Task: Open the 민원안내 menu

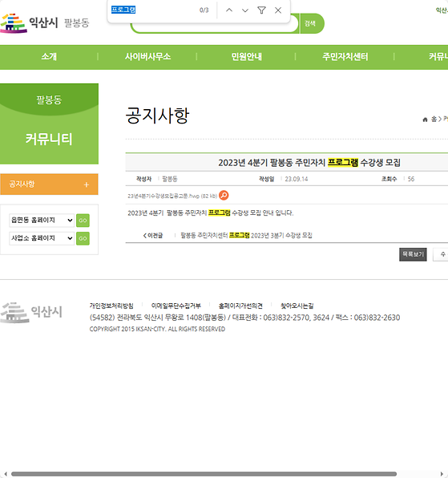Action: pos(246,57)
